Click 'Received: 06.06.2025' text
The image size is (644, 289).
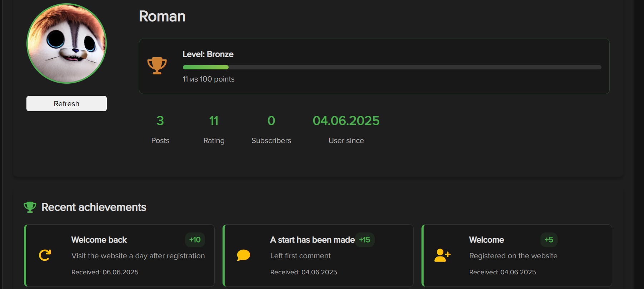click(105, 272)
